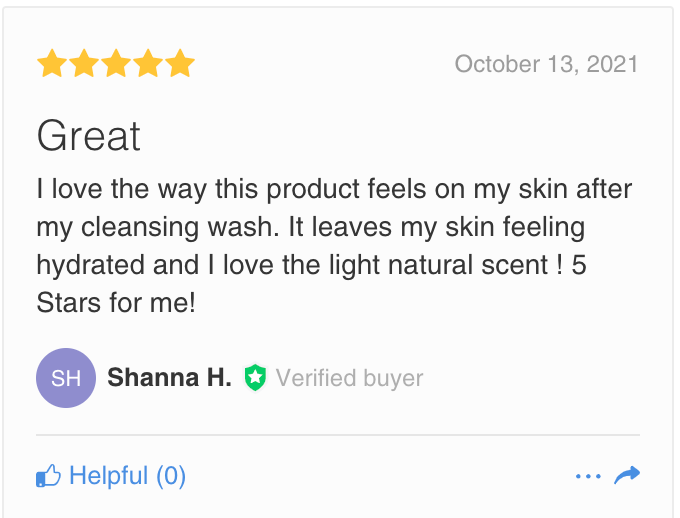Click the October 13, 2021 date
This screenshot has width=680, height=518.
click(546, 65)
